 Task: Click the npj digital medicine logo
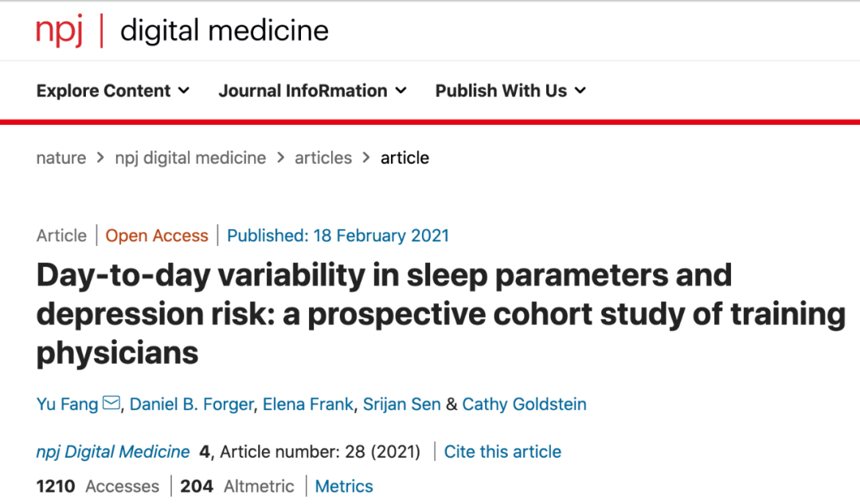pyautogui.click(x=182, y=31)
